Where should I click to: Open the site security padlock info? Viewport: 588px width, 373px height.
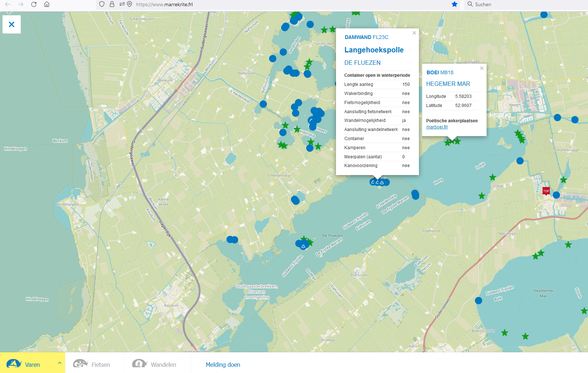(112, 4)
